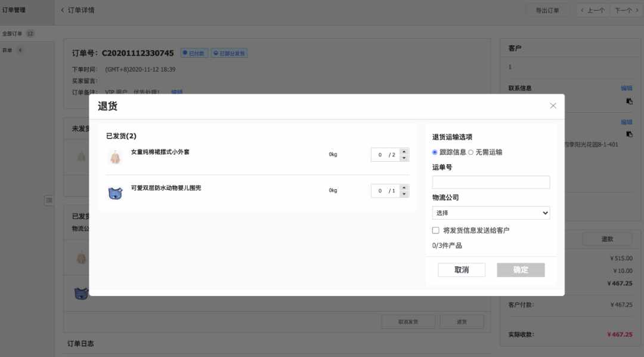This screenshot has height=357, width=644.
Task: Click the 确定 button
Action: click(x=521, y=270)
